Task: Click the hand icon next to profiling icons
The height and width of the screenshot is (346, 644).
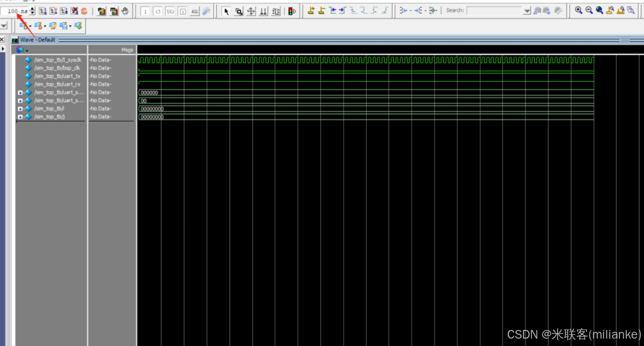Action: pyautogui.click(x=125, y=11)
